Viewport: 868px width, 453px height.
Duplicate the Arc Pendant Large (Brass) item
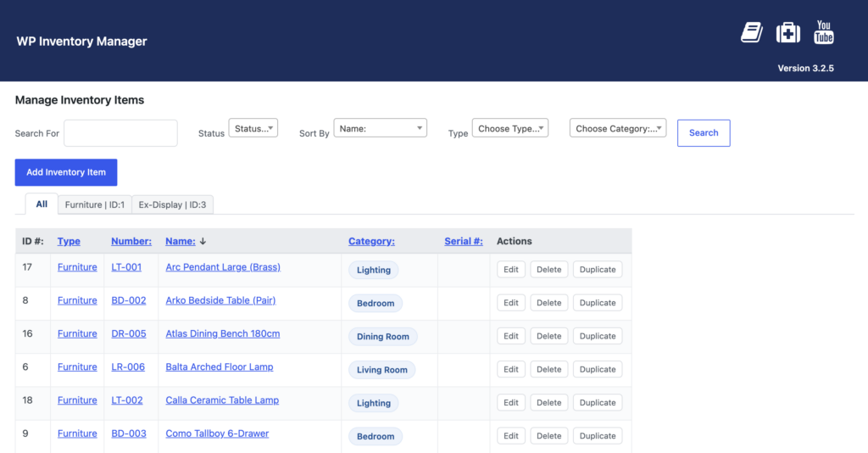tap(598, 270)
